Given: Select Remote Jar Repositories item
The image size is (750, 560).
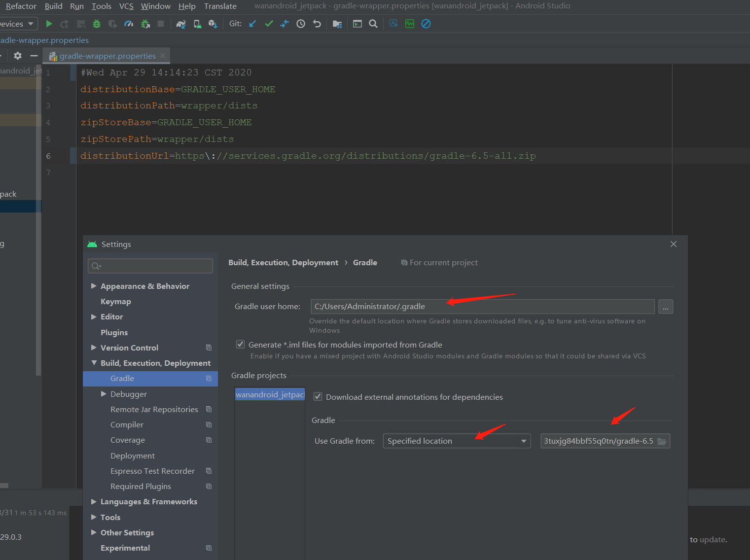Looking at the screenshot, I should pyautogui.click(x=154, y=410).
